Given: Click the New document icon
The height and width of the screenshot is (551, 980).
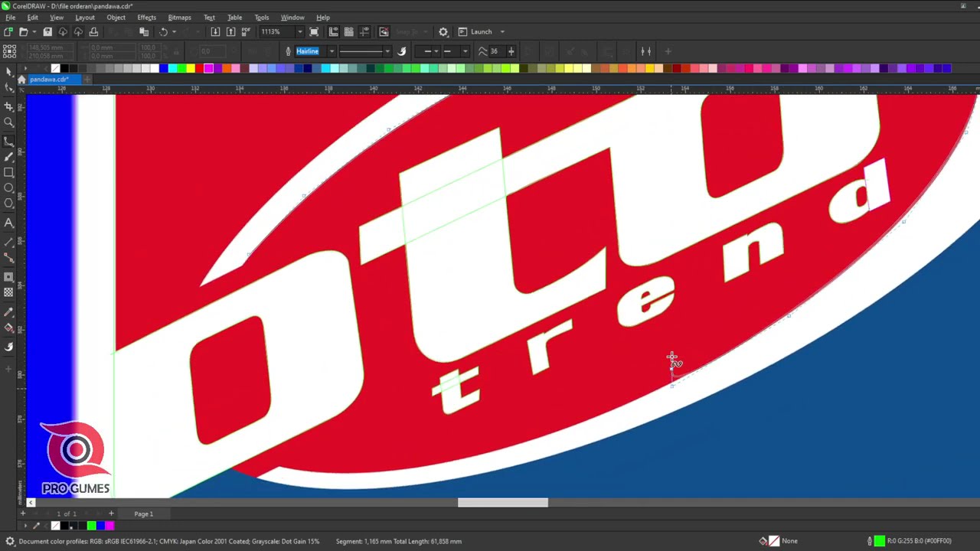Looking at the screenshot, I should pos(8,31).
